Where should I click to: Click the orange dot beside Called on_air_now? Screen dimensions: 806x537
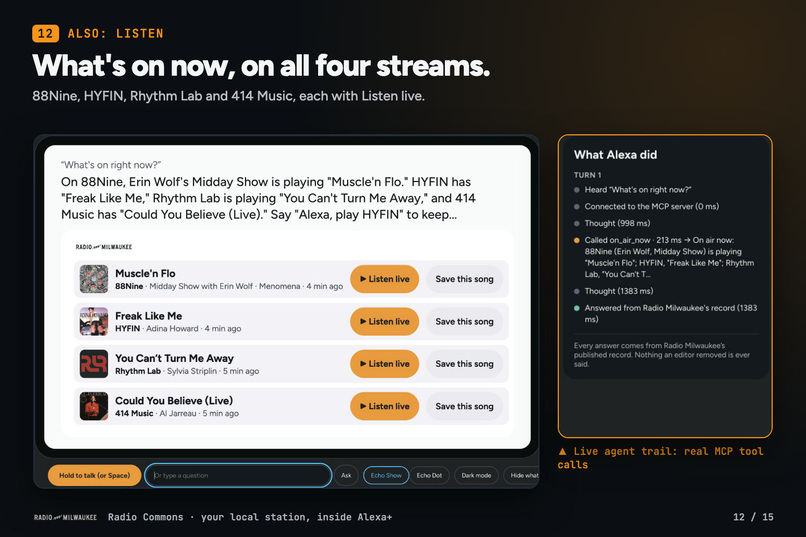pos(577,240)
